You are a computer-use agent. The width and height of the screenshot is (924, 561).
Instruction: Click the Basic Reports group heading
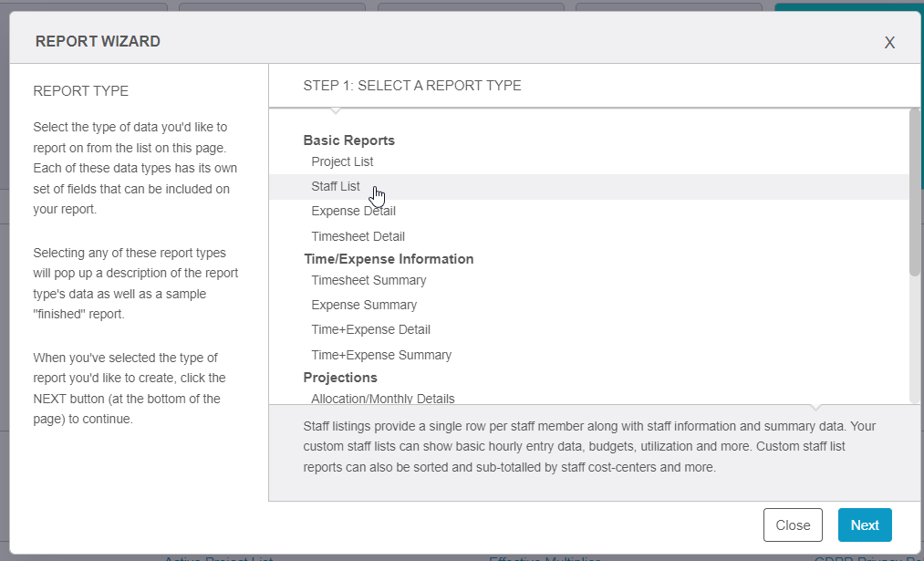pos(348,140)
